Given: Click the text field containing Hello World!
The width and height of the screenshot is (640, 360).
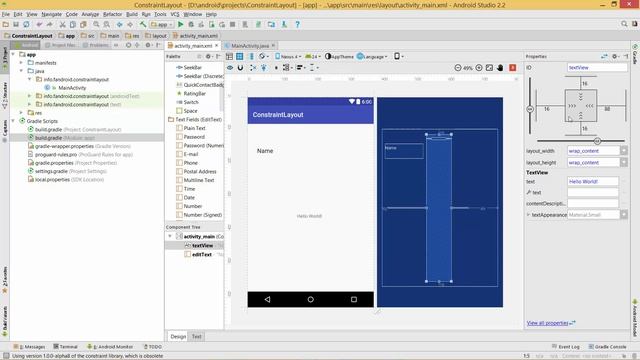Looking at the screenshot, I should (593, 181).
